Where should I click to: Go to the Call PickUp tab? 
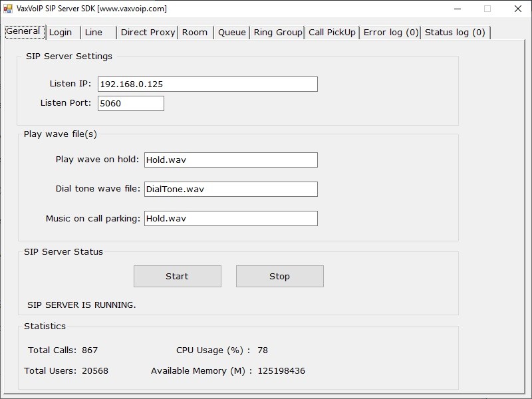click(332, 32)
